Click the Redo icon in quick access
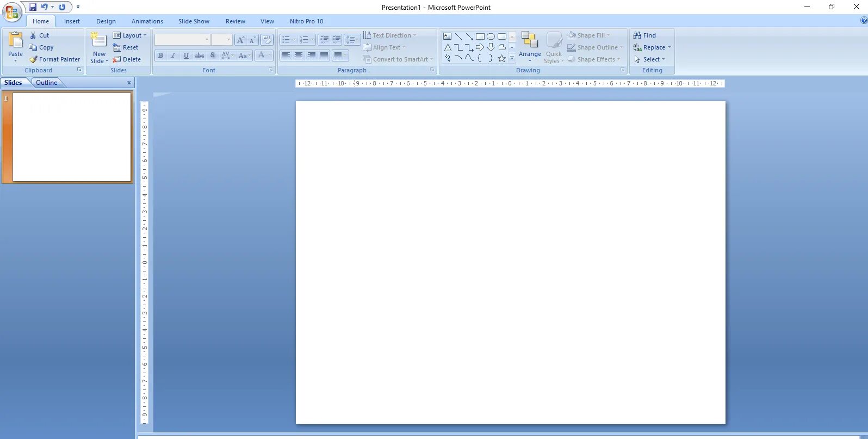Viewport: 868px width, 439px height. pos(62,7)
